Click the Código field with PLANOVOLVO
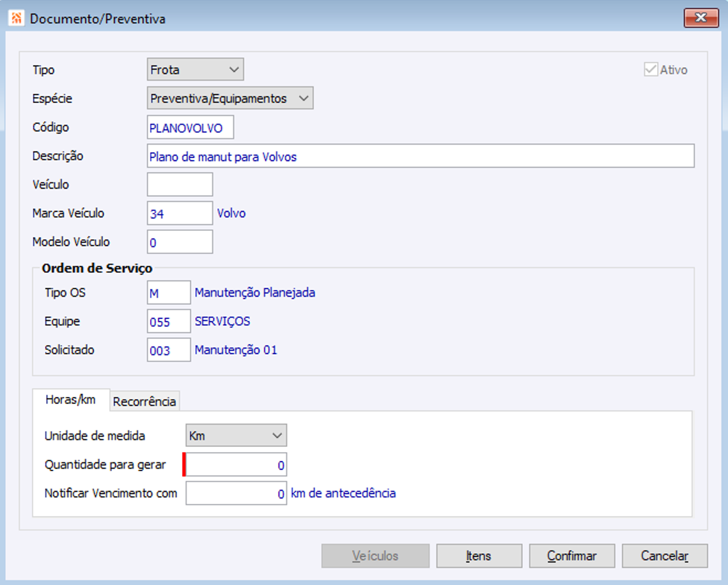728x585 pixels. pyautogui.click(x=190, y=127)
